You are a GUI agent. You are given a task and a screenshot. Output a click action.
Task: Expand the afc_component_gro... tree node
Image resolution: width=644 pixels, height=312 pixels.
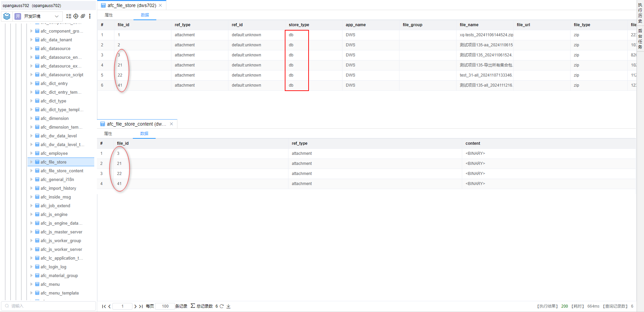(32, 31)
